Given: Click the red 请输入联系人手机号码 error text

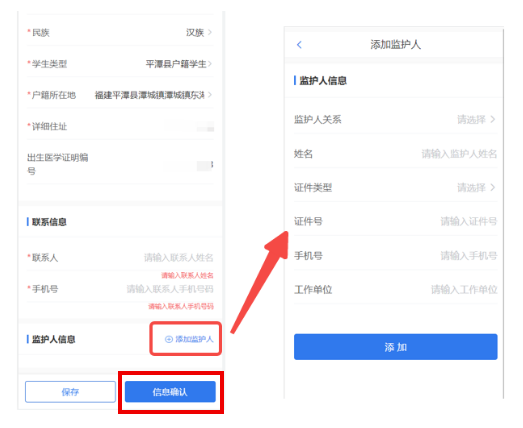Looking at the screenshot, I should [x=181, y=306].
